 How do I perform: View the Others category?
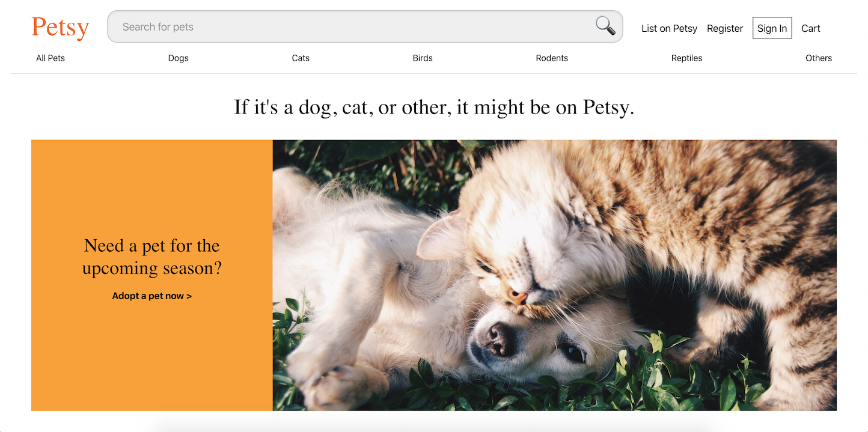(819, 58)
